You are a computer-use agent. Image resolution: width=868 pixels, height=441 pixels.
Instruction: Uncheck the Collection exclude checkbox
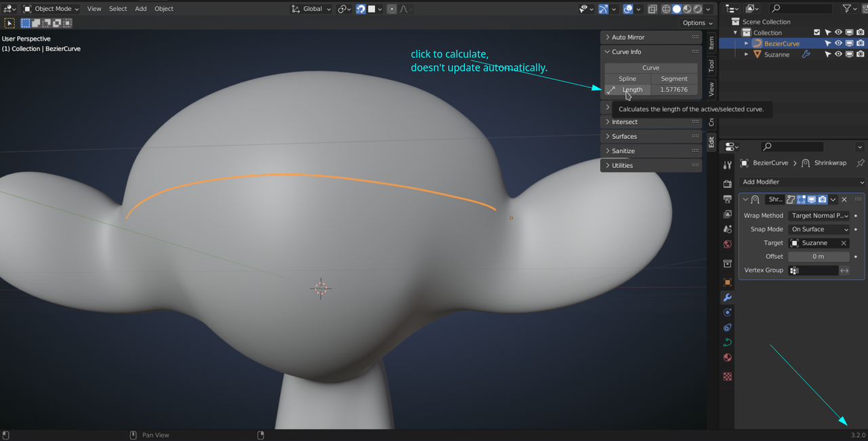pos(817,33)
